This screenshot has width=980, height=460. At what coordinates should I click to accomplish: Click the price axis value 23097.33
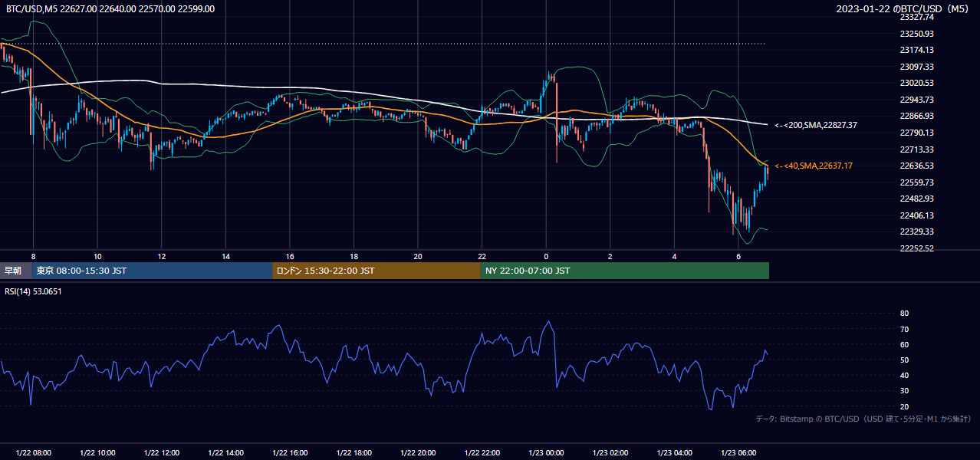tap(916, 67)
